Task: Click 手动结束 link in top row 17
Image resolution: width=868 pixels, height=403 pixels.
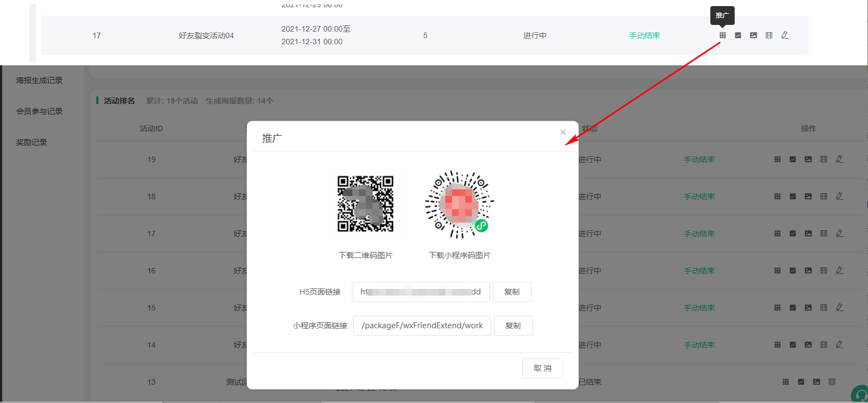Action: tap(644, 35)
